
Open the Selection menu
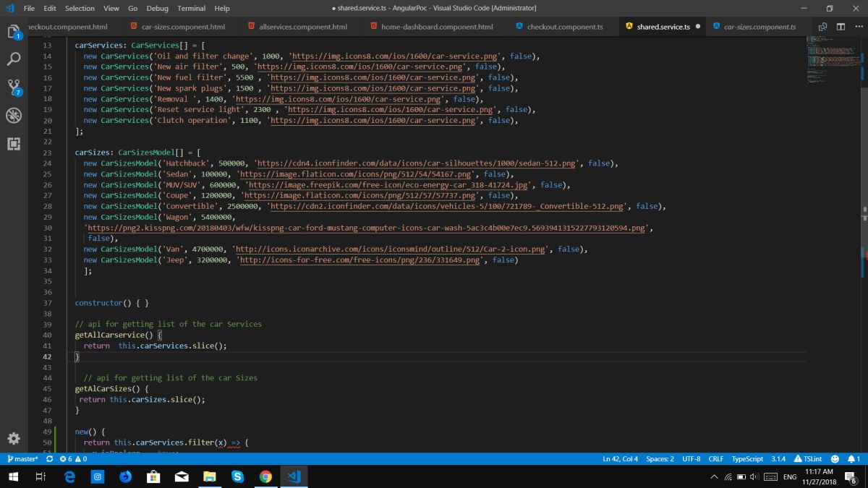[x=80, y=8]
